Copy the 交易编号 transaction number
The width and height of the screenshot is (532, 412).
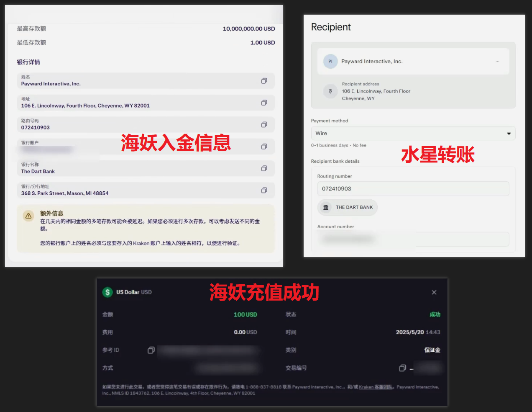[402, 368]
